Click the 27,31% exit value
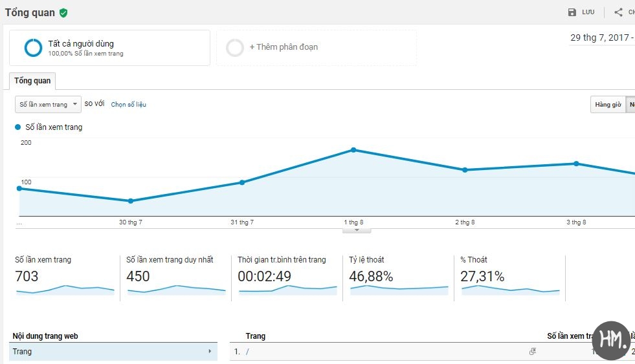The image size is (635, 364). point(482,276)
